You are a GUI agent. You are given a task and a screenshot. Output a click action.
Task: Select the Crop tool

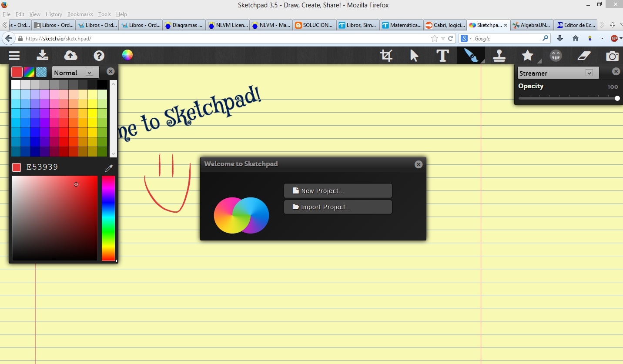[x=386, y=56]
